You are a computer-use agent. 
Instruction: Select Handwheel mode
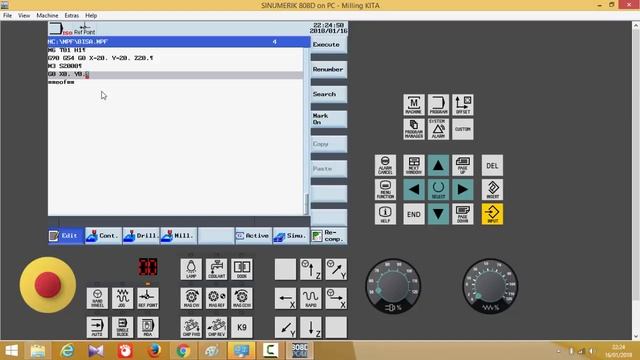97,298
